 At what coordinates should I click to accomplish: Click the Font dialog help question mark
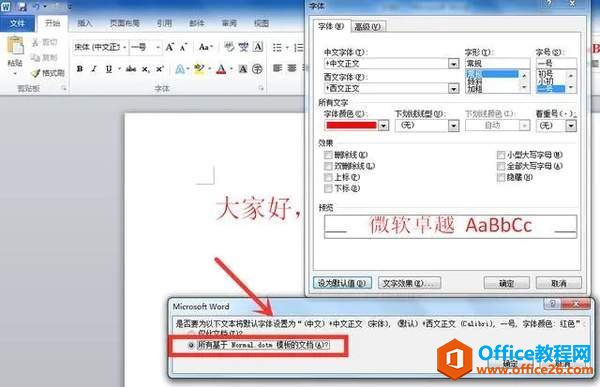coord(549,4)
